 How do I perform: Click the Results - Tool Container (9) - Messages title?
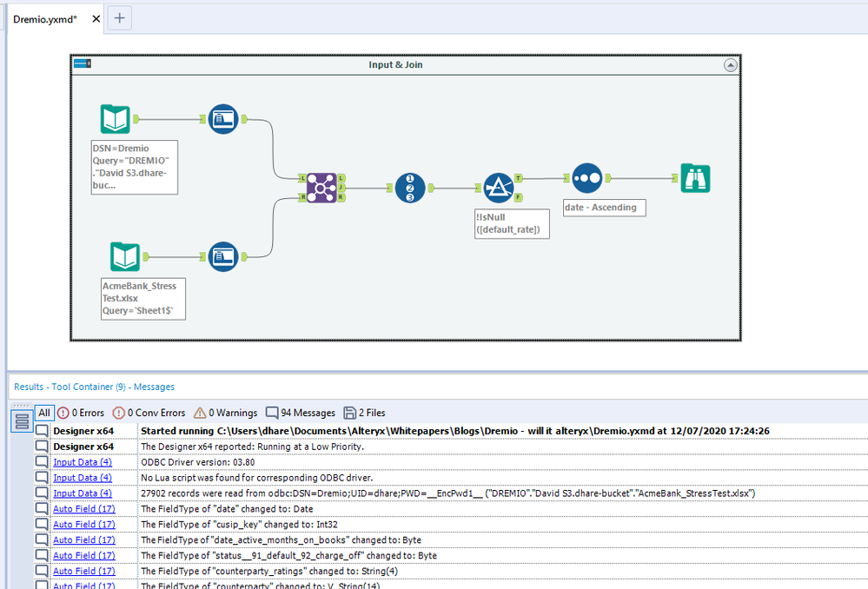pyautogui.click(x=94, y=387)
